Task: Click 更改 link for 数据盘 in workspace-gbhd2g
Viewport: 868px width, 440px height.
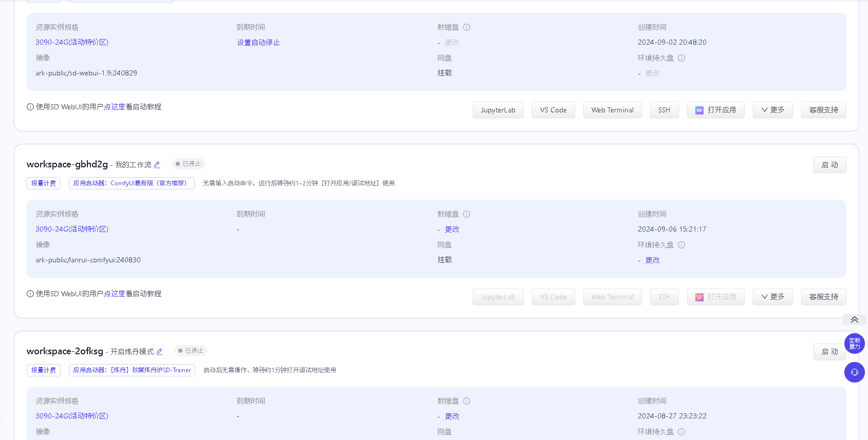Action: tap(452, 229)
